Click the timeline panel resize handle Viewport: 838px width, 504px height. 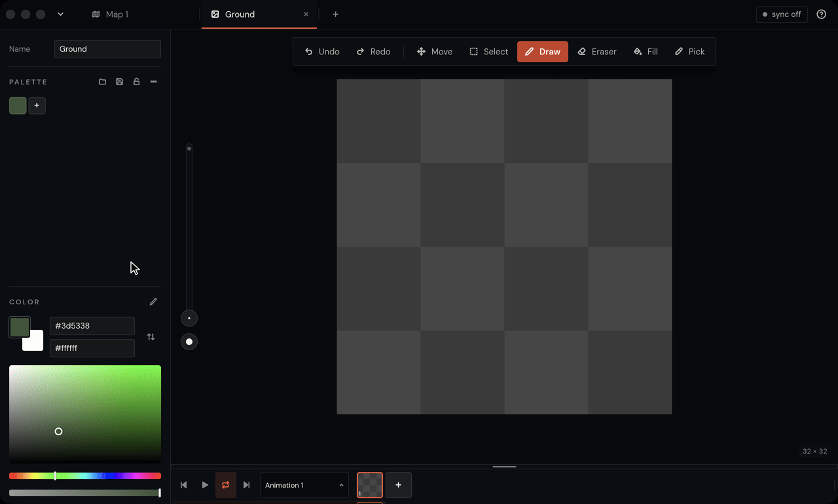(x=504, y=467)
